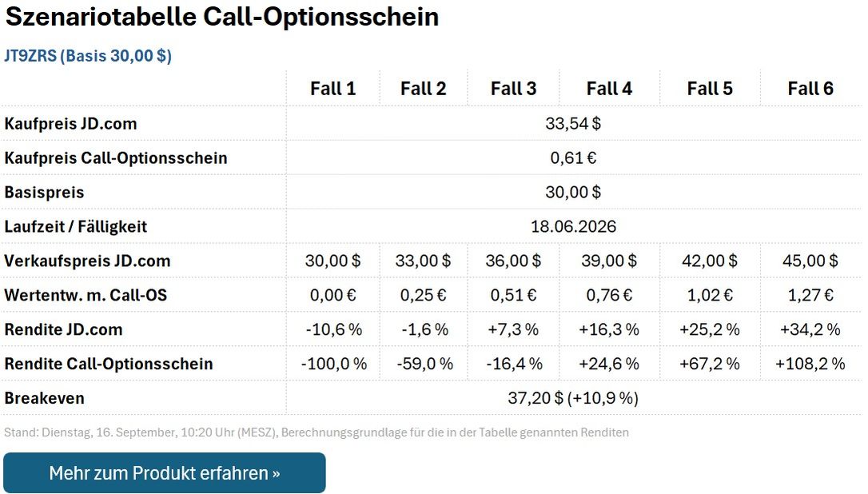
Task: Click the 18.06.2026 maturity date cell
Action: 573,227
